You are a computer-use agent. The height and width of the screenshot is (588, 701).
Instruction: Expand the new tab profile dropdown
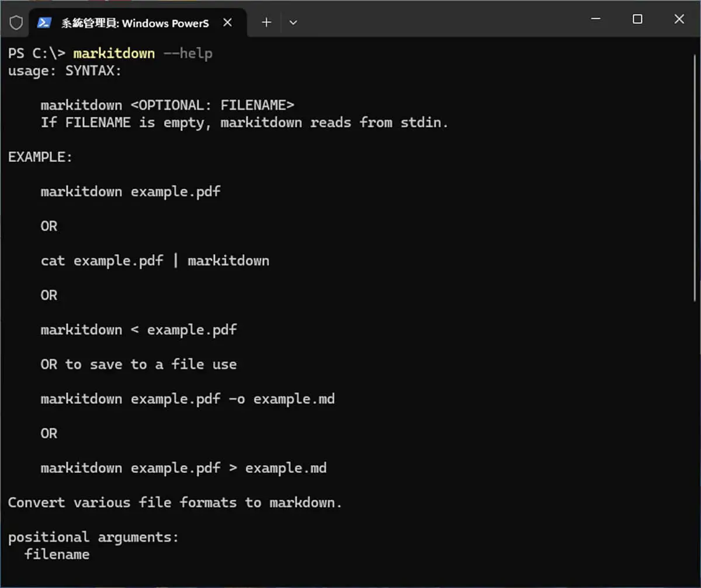tap(293, 22)
